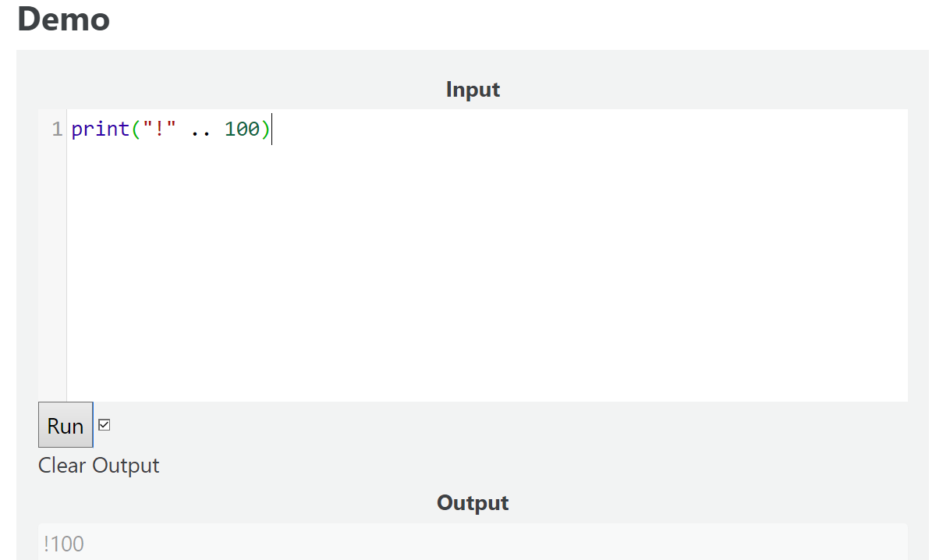Viewport: 950px width, 560px height.
Task: Click the Input heading label
Action: coord(472,90)
